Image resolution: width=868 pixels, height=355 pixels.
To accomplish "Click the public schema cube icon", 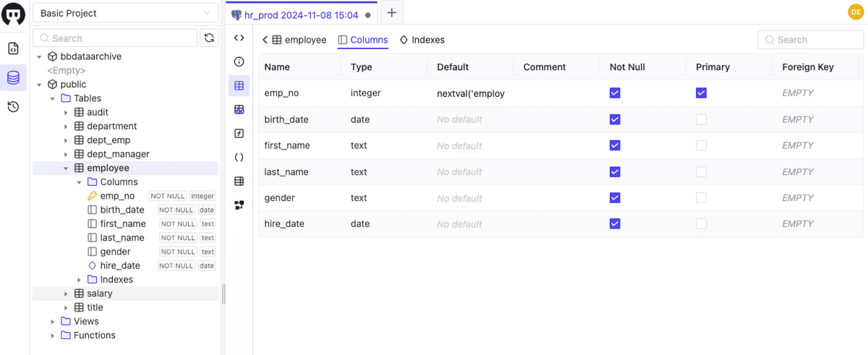I will click(52, 85).
